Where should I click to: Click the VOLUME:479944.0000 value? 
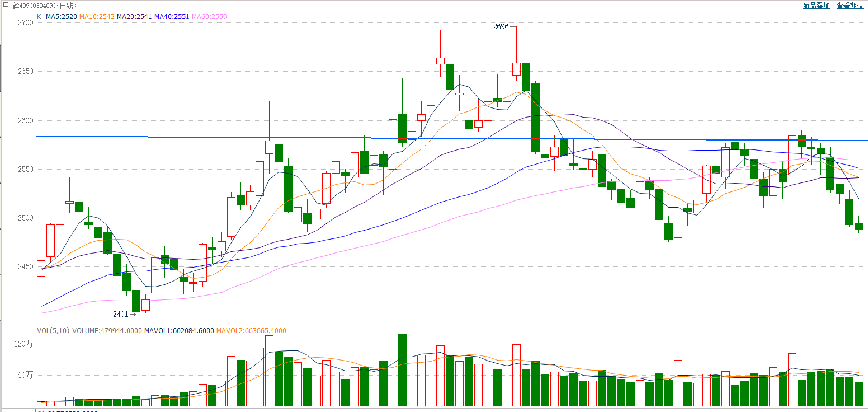coord(107,331)
